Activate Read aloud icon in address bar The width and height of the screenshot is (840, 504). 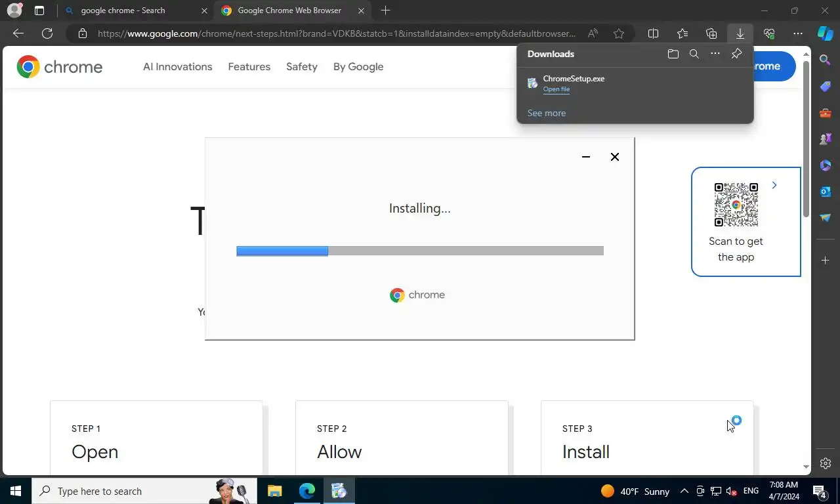click(x=593, y=33)
